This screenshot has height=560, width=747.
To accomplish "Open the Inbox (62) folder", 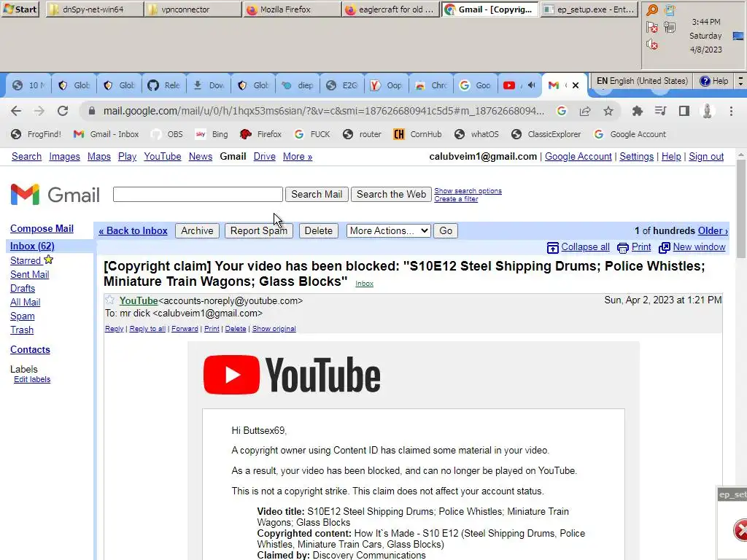I will coord(32,246).
